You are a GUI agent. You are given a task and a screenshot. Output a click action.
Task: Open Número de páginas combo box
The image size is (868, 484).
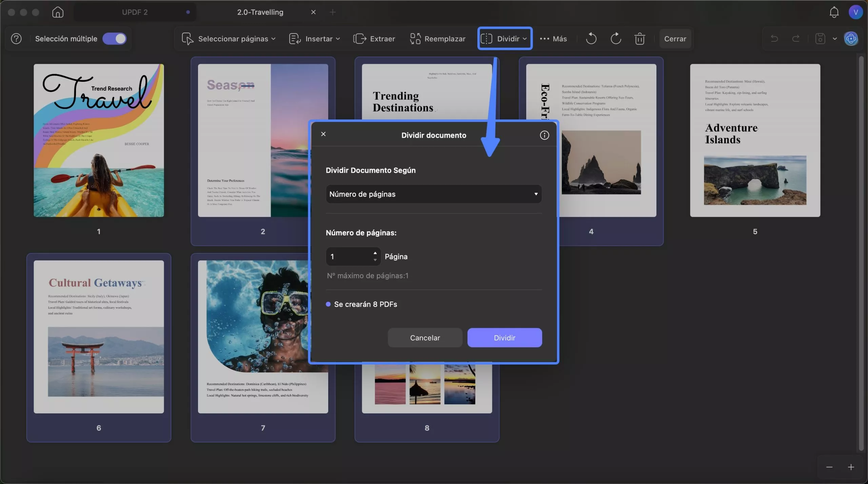434,194
